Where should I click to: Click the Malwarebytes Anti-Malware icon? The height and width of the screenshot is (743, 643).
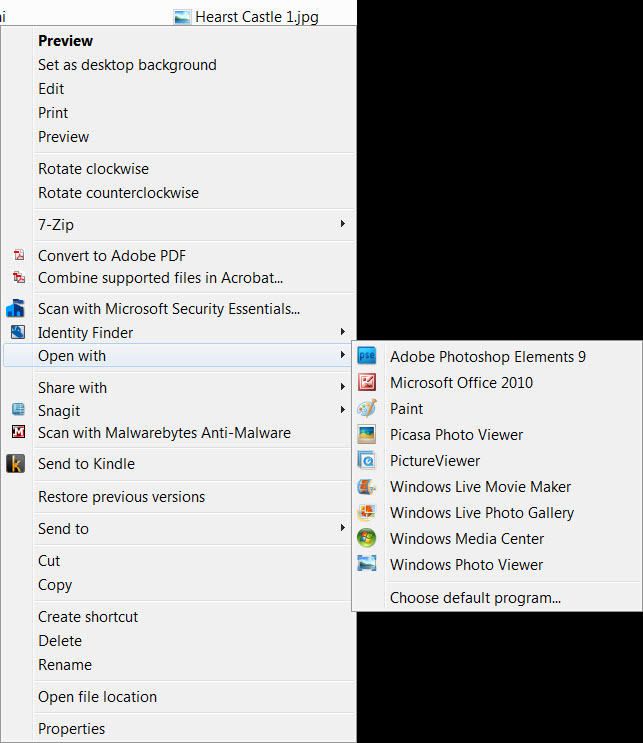(x=18, y=432)
